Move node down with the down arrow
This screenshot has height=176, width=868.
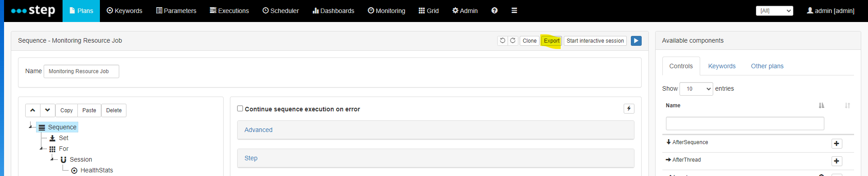[x=48, y=110]
